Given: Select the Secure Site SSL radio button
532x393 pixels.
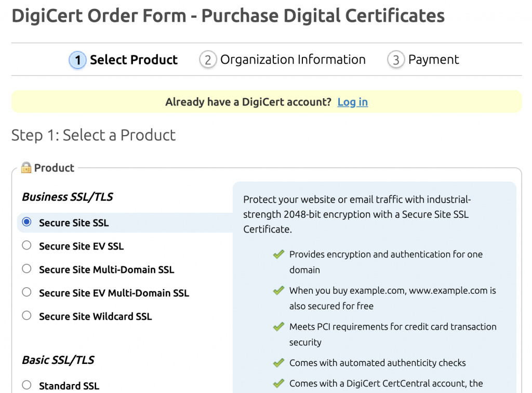Looking at the screenshot, I should [26, 222].
